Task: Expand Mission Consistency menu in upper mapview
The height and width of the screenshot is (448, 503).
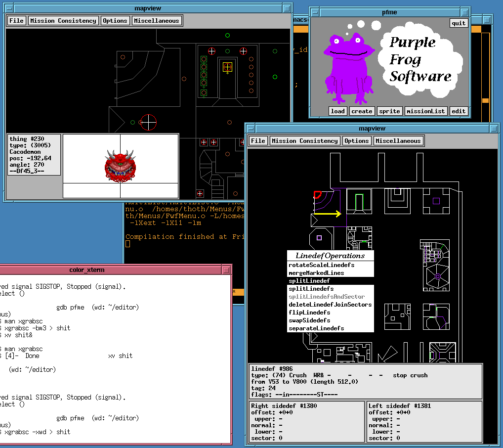Action: click(x=63, y=21)
